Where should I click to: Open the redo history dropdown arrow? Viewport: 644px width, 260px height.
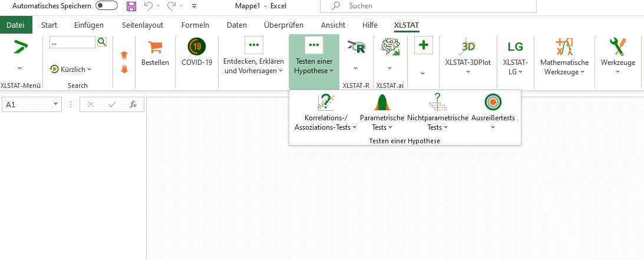point(181,6)
